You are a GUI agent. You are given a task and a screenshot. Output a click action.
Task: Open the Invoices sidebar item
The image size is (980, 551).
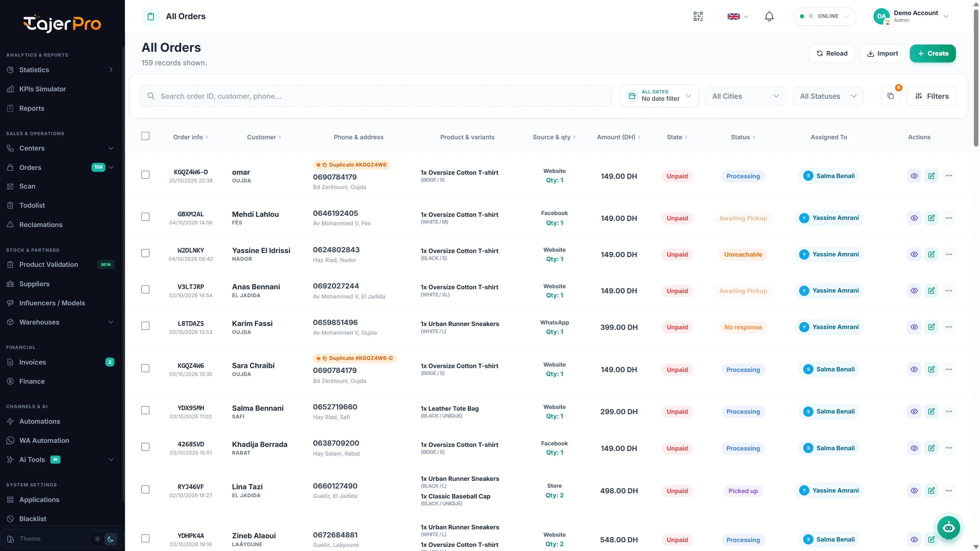[61, 362]
